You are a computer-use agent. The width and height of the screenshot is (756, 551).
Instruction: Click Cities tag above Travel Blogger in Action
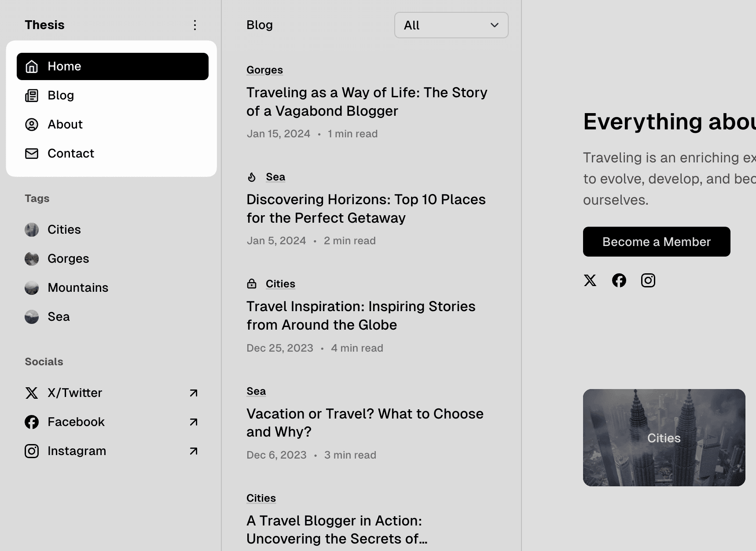click(x=261, y=498)
